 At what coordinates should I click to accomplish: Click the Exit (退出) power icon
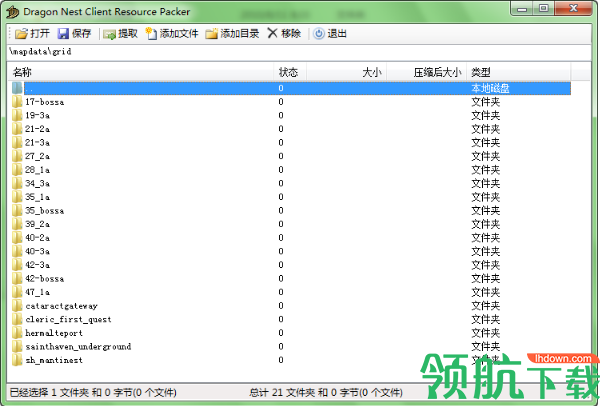point(319,34)
